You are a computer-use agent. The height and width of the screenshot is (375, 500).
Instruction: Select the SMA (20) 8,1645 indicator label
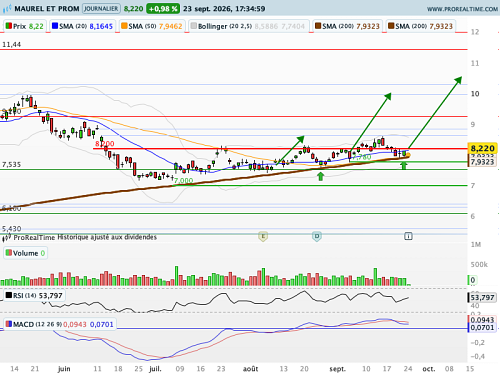(82, 26)
